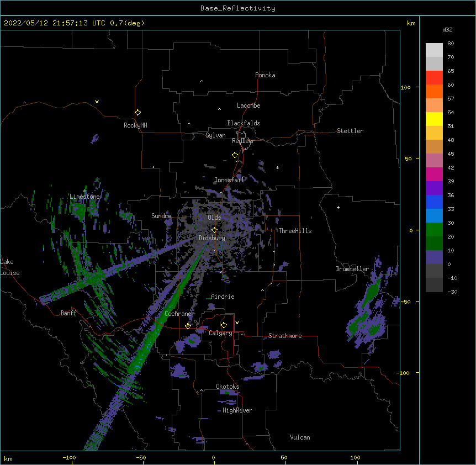This screenshot has width=476, height=465.
Task: Click the Drumheller town label
Action: point(352,269)
